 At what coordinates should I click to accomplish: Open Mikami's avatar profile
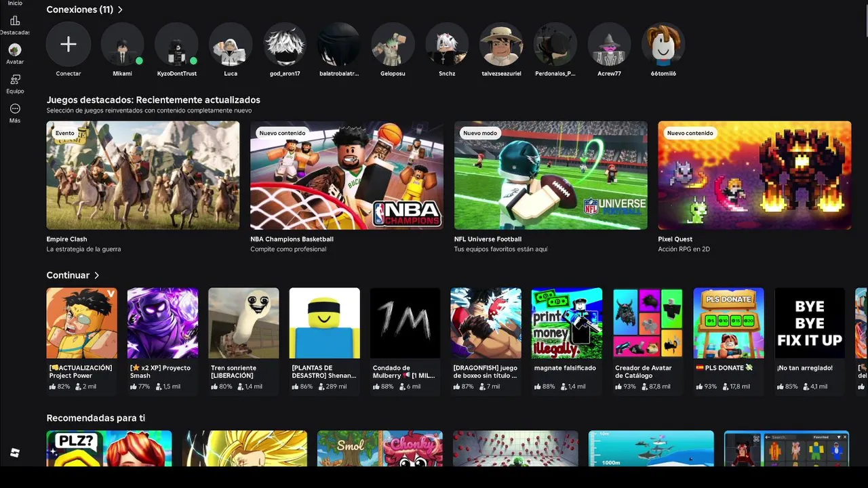(122, 44)
